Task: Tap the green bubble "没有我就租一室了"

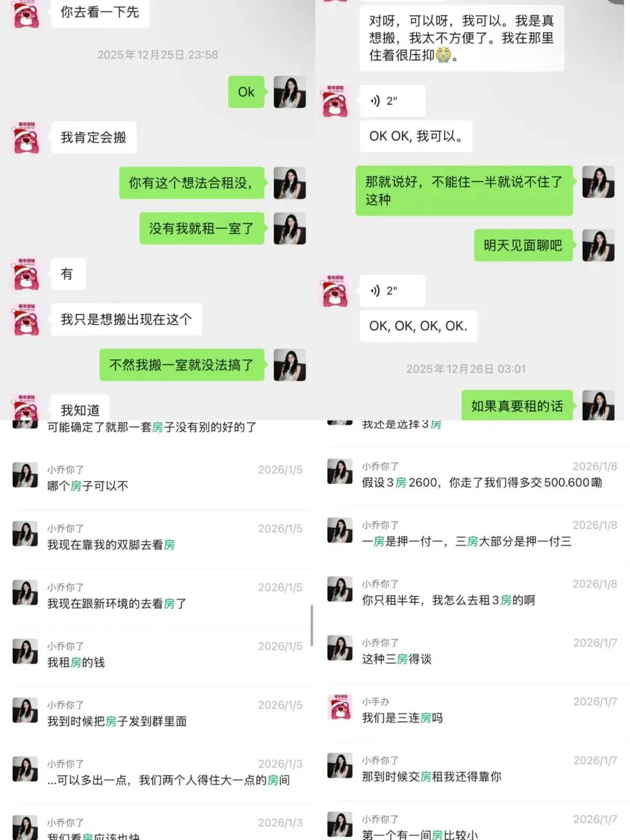Action: coord(201,228)
